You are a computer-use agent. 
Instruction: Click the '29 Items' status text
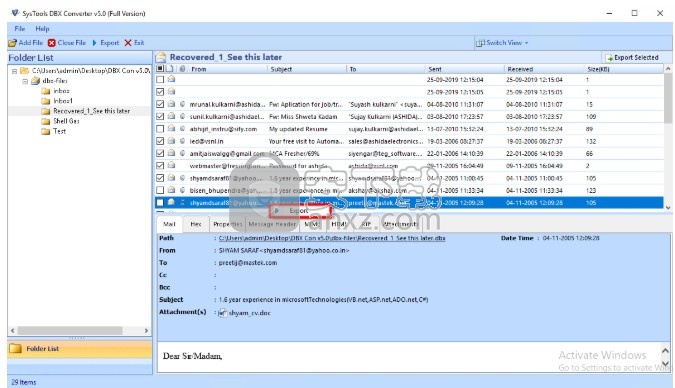point(24,382)
